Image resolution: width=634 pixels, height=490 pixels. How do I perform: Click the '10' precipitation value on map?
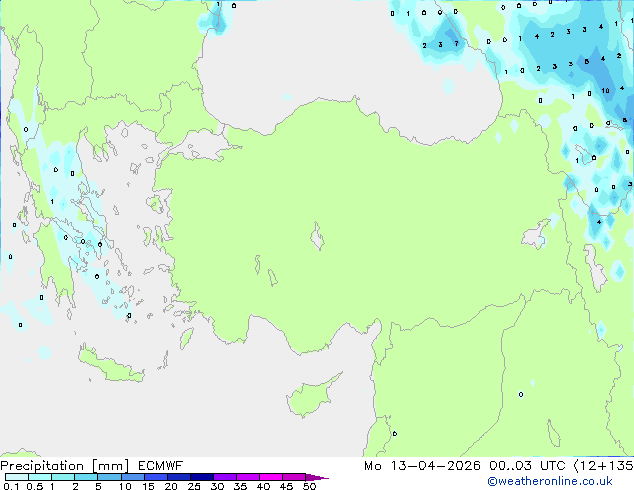point(605,91)
